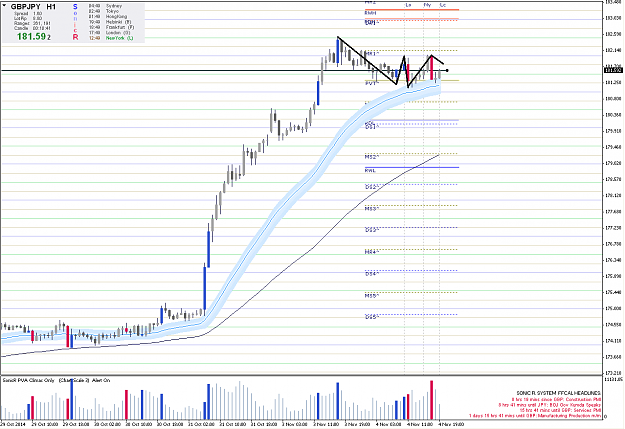Click the BOJ Gov Kuroda Speaks headline

[550, 405]
